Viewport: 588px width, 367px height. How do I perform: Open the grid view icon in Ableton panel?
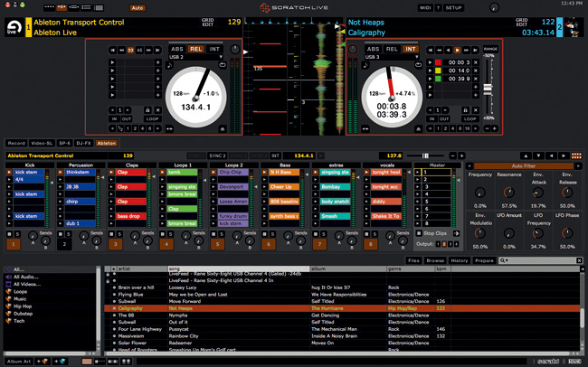pos(577,155)
